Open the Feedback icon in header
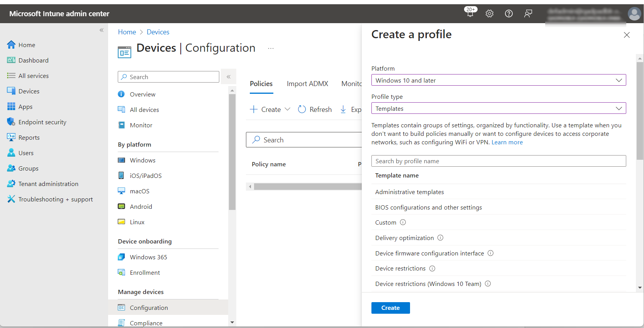Viewport: 644px width, 328px height. click(528, 14)
